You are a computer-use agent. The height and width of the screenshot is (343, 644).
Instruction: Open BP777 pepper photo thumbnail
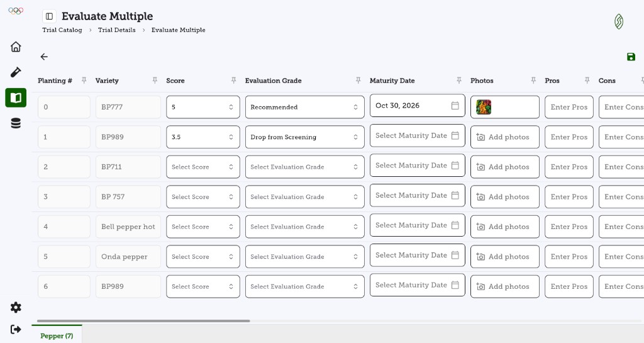[484, 107]
